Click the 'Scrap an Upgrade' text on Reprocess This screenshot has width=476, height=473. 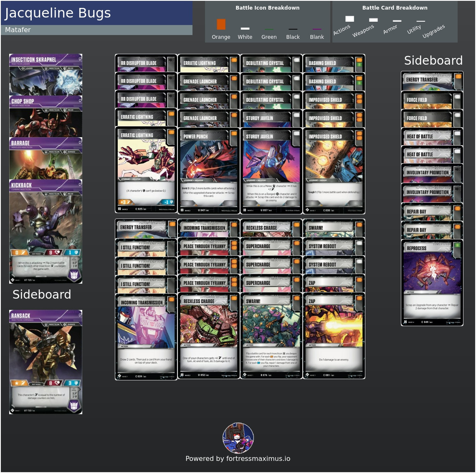click(x=432, y=307)
